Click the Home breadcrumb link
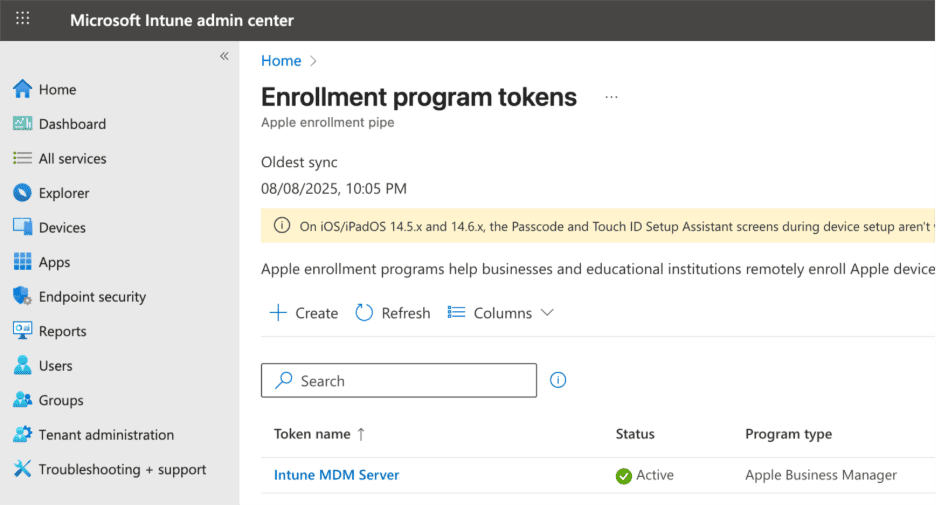 pyautogui.click(x=281, y=61)
